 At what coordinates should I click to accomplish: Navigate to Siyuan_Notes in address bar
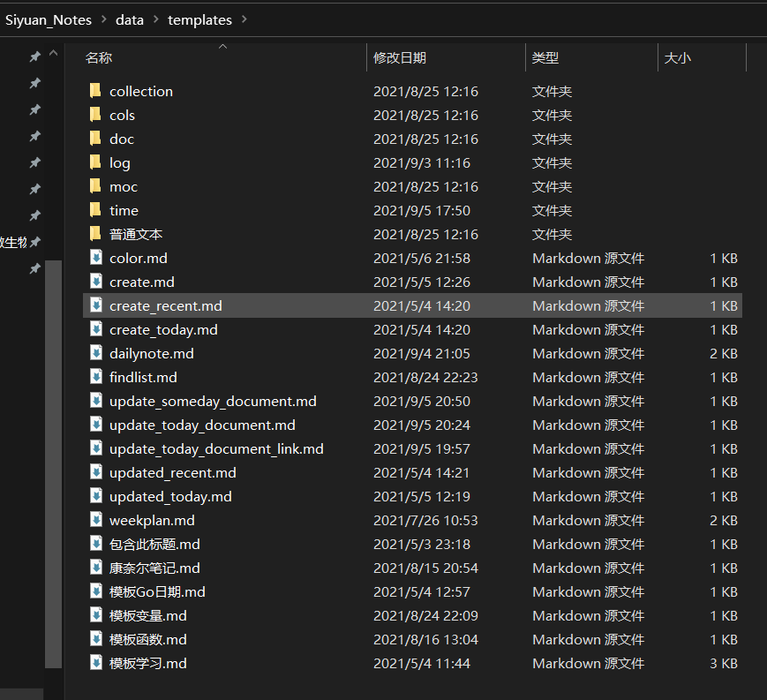pos(49,19)
